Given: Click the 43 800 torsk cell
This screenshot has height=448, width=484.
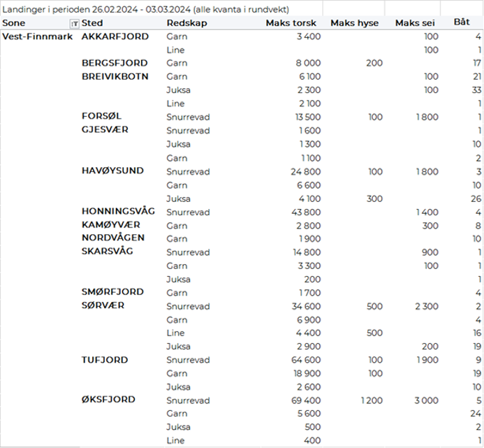Looking at the screenshot, I should click(306, 212).
